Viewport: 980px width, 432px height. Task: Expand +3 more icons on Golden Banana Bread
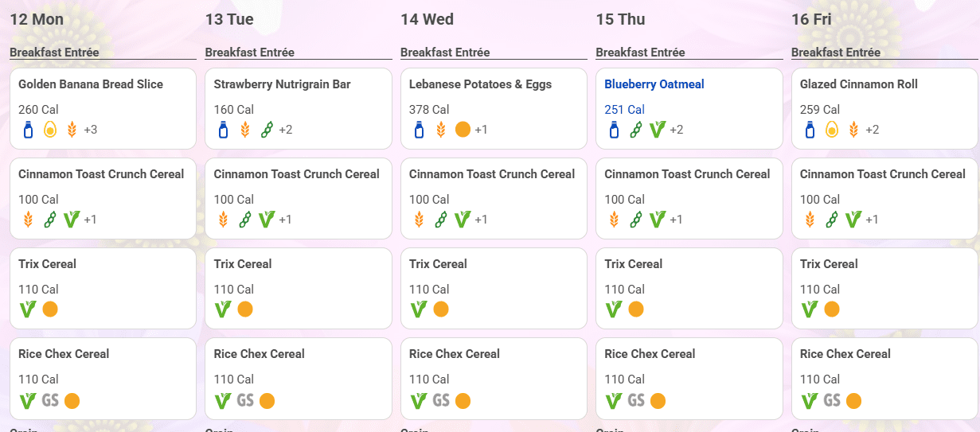(x=90, y=130)
